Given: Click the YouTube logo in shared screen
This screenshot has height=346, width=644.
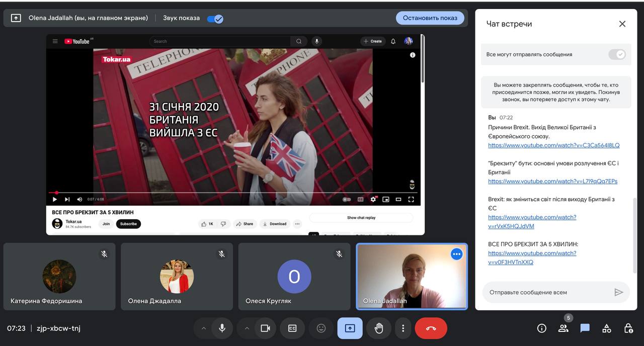Looking at the screenshot, I should 77,41.
